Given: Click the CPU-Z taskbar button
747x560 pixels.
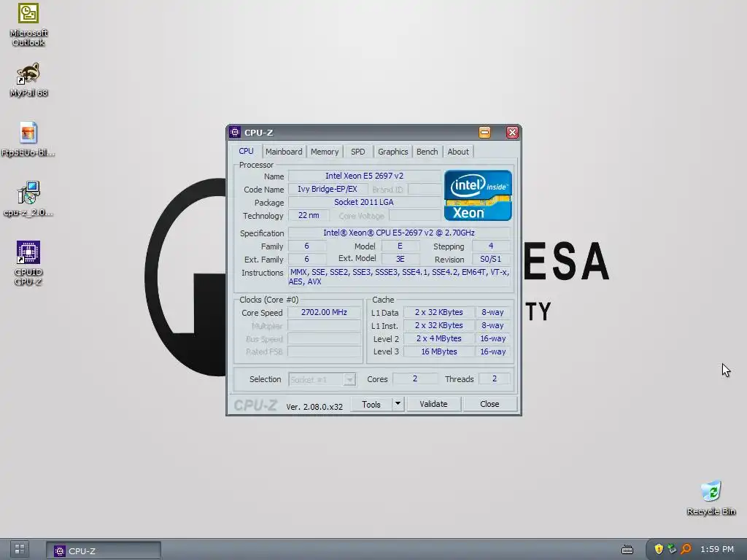Looking at the screenshot, I should [x=104, y=551].
